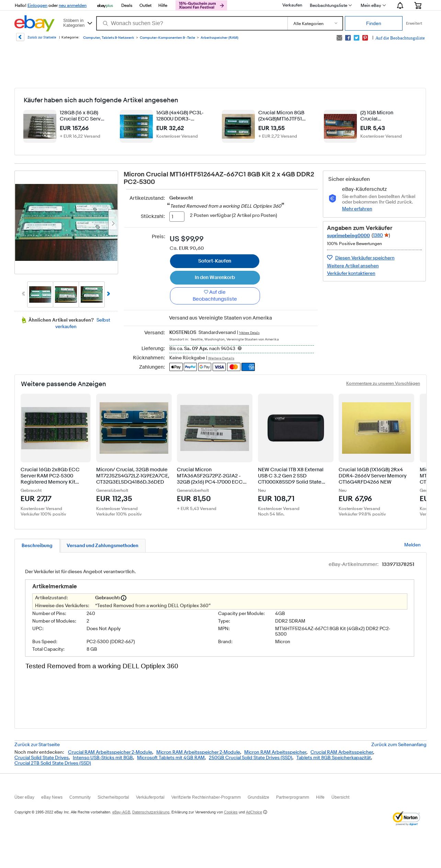Click the Melden link
441x868 pixels.
[x=412, y=545]
